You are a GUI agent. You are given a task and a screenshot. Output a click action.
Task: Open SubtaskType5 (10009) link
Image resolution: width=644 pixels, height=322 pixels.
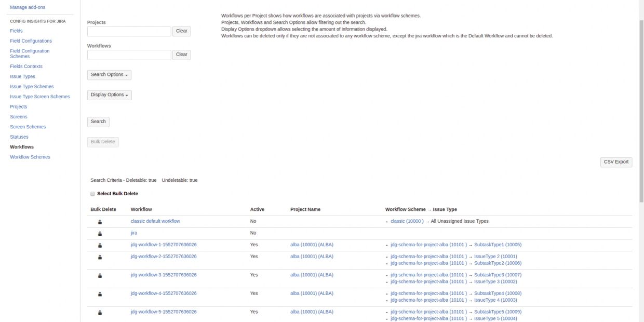pyautogui.click(x=498, y=312)
